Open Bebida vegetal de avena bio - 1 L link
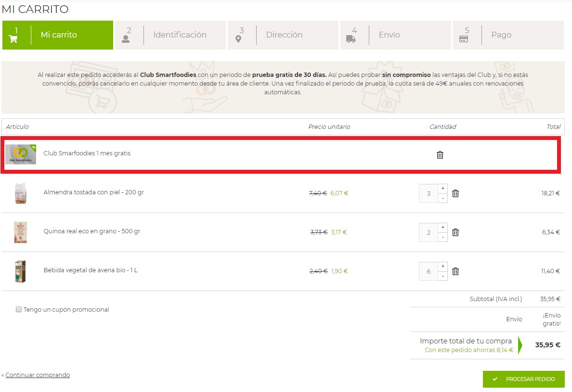The image size is (572, 392). (91, 270)
